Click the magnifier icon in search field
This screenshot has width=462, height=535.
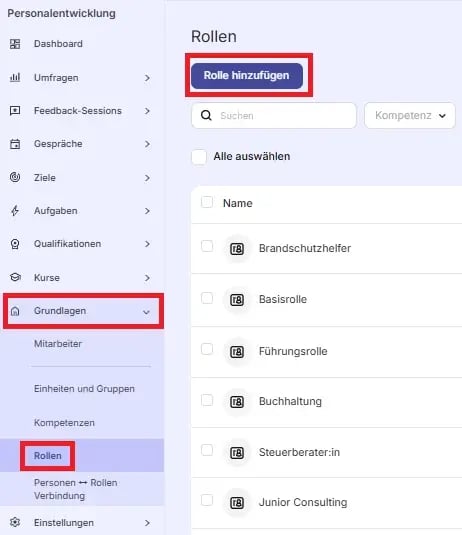click(x=206, y=115)
